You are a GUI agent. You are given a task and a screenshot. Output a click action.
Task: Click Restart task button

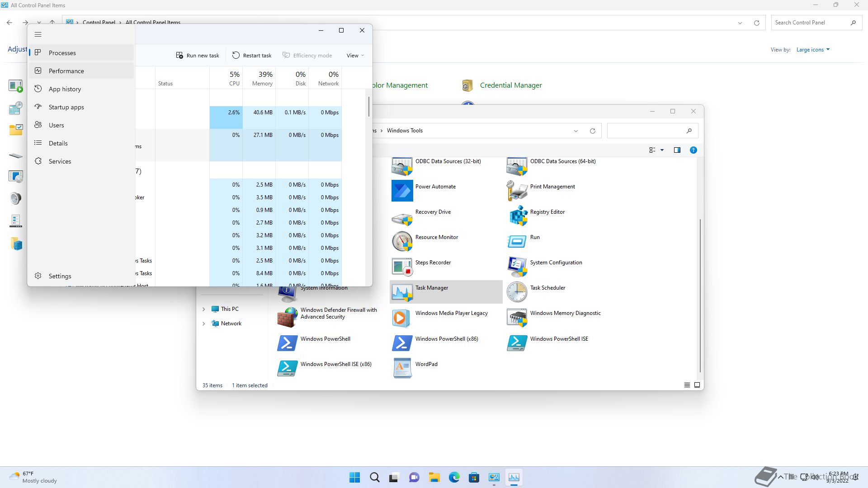pyautogui.click(x=252, y=55)
